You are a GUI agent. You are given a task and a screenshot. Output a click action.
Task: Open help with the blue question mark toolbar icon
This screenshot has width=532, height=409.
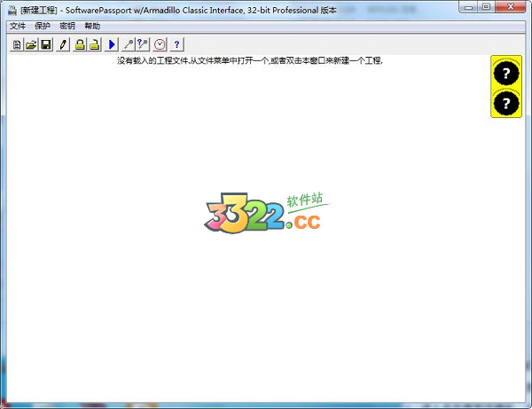(176, 44)
